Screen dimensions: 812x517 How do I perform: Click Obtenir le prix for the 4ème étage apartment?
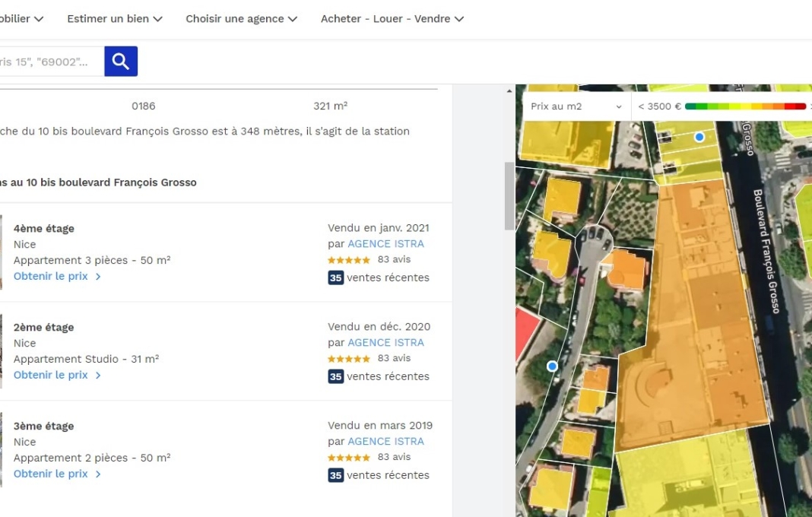[52, 276]
